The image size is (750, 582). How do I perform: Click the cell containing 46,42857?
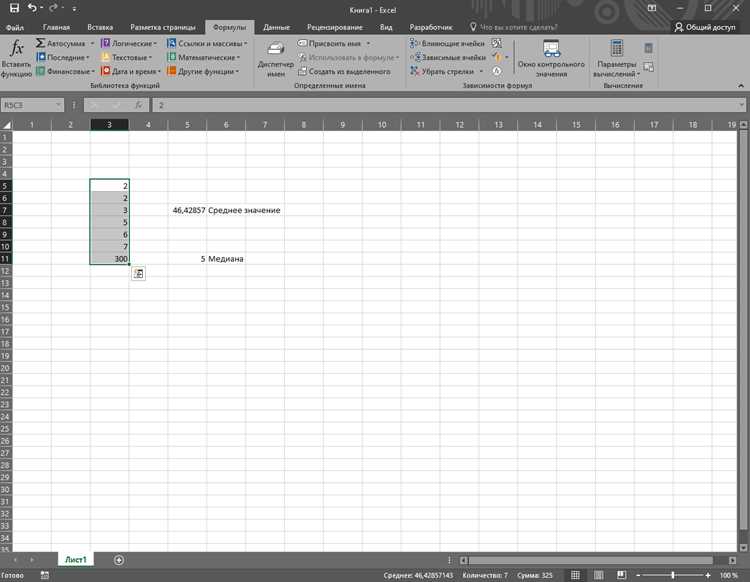pyautogui.click(x=187, y=210)
